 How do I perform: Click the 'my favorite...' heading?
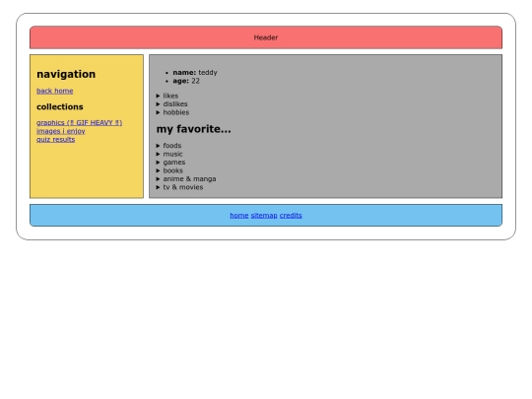[193, 129]
